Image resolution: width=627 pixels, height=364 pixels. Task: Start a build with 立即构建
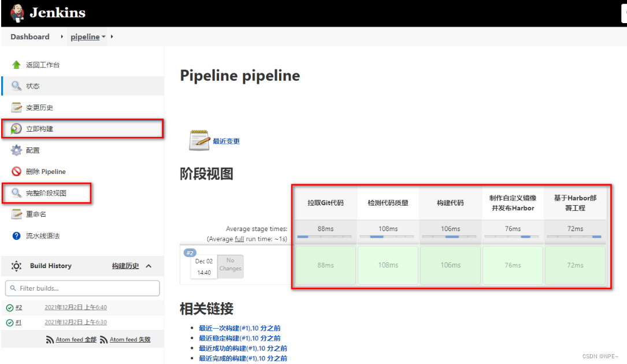point(40,129)
